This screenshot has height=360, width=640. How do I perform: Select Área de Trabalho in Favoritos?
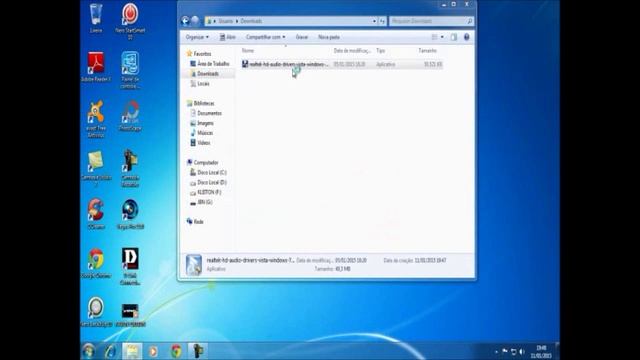(x=210, y=64)
